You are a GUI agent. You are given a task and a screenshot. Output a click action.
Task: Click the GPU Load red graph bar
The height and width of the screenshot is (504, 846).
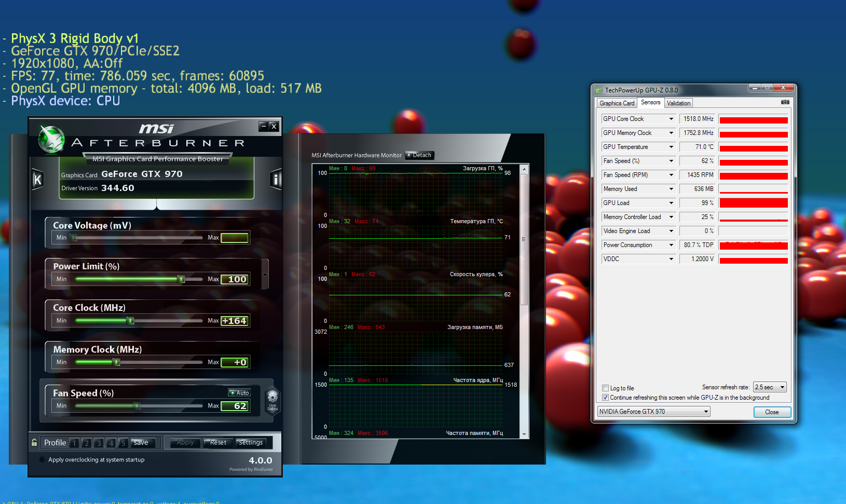click(x=754, y=203)
